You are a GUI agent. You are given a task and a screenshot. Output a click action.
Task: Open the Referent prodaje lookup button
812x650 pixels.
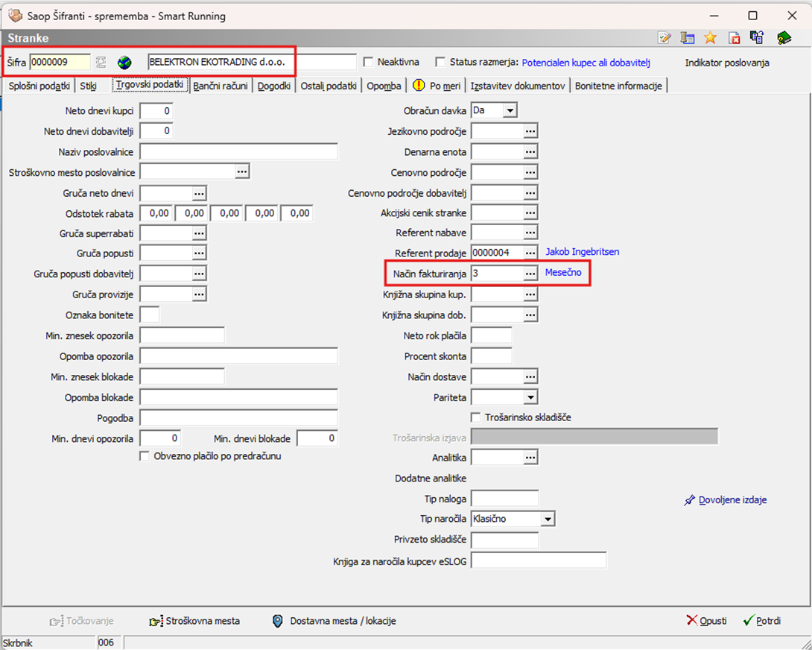[530, 253]
